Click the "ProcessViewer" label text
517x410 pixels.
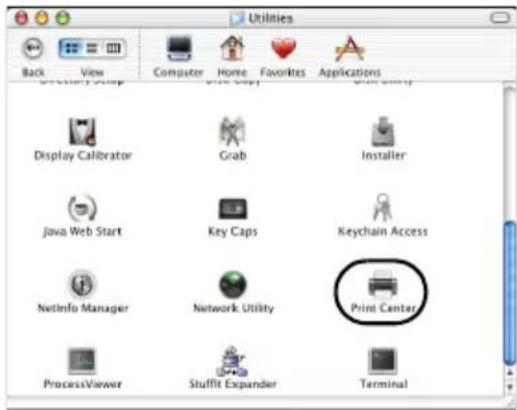pos(82,384)
